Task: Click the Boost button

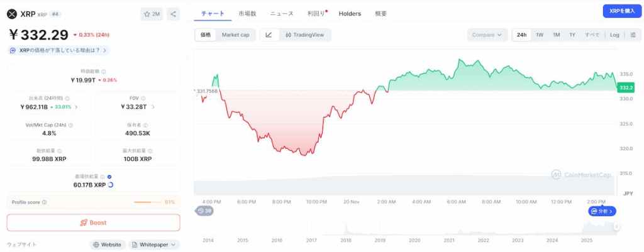Action: pos(93,223)
